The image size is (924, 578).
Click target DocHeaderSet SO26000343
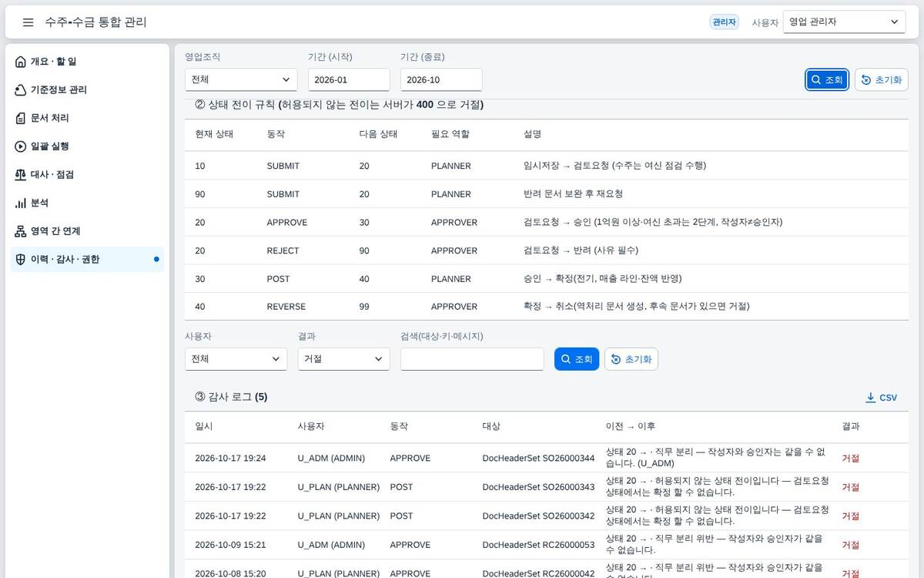tap(538, 487)
